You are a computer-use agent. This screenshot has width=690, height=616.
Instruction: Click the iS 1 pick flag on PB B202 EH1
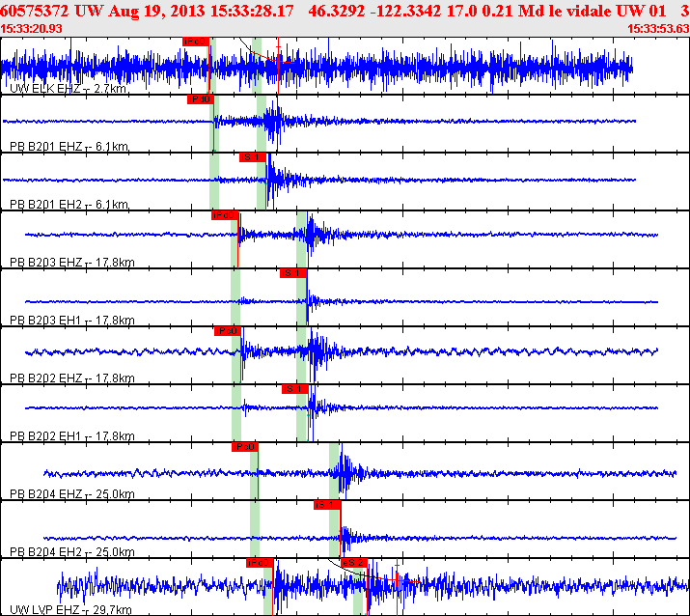(295, 389)
